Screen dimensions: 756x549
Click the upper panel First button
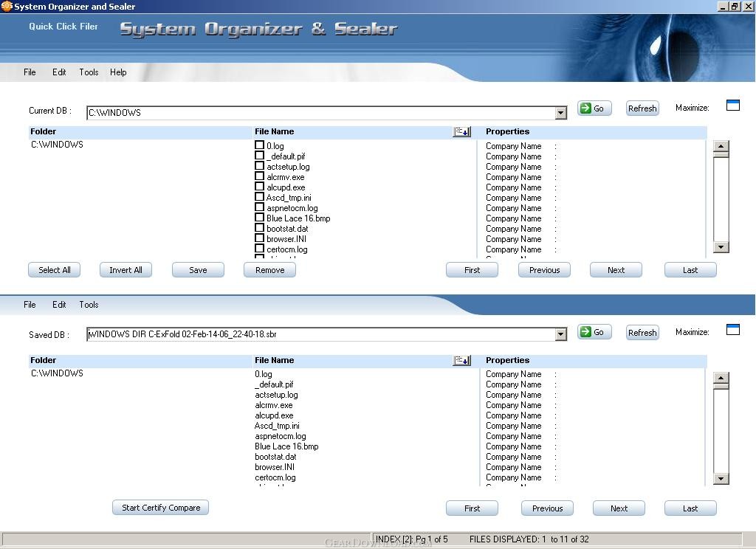tap(472, 270)
